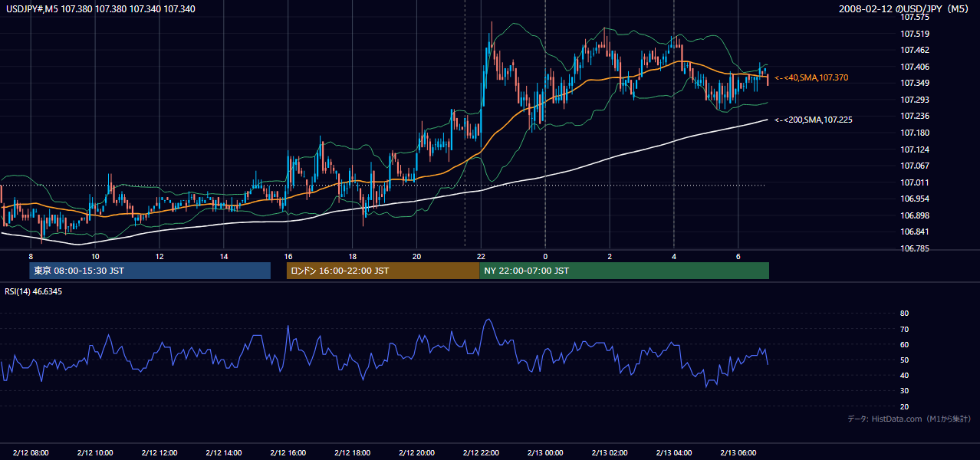Click the 2/13 06:00 date label
The height and width of the screenshot is (460, 980).
(x=738, y=452)
